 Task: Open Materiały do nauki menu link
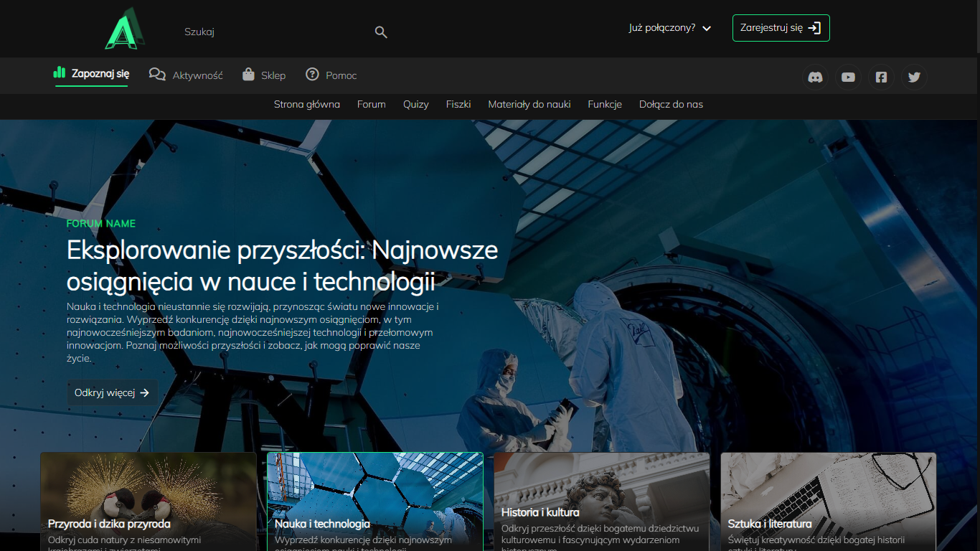coord(529,104)
